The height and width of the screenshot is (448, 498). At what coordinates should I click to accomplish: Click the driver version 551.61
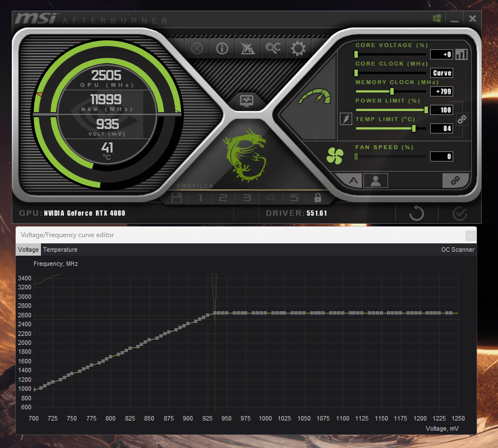[317, 213]
